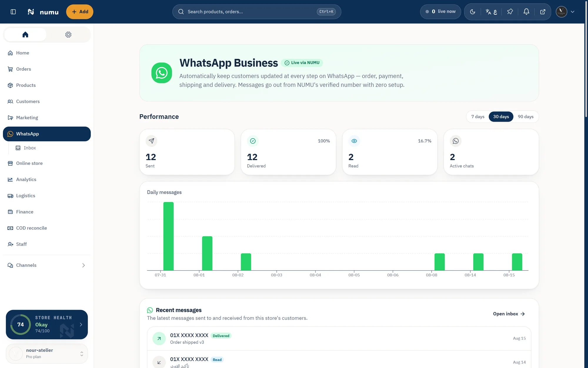The width and height of the screenshot is (588, 368).
Task: Navigate to Products
Action: click(47, 85)
